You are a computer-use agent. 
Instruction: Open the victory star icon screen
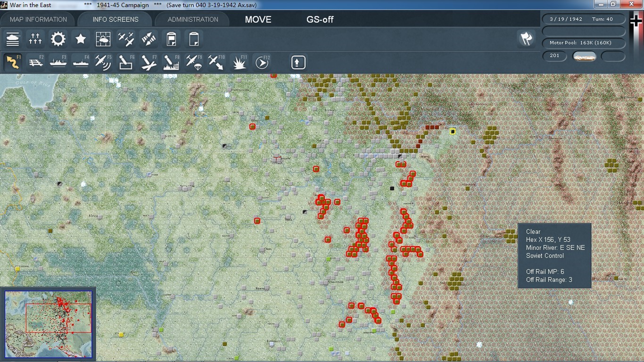[81, 39]
